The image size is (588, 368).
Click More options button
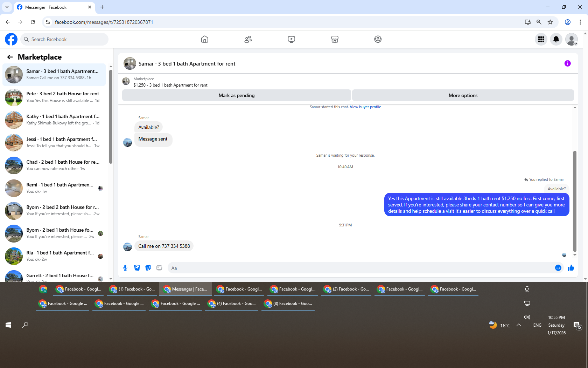[463, 95]
